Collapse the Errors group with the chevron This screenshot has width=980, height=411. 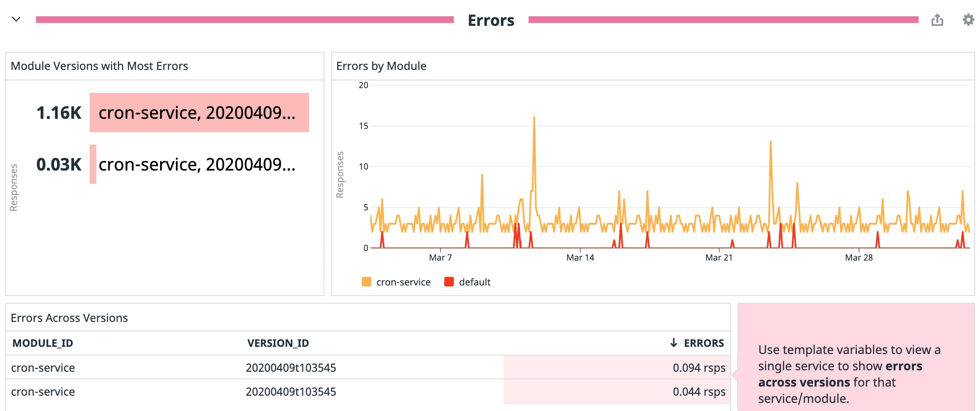[x=16, y=20]
